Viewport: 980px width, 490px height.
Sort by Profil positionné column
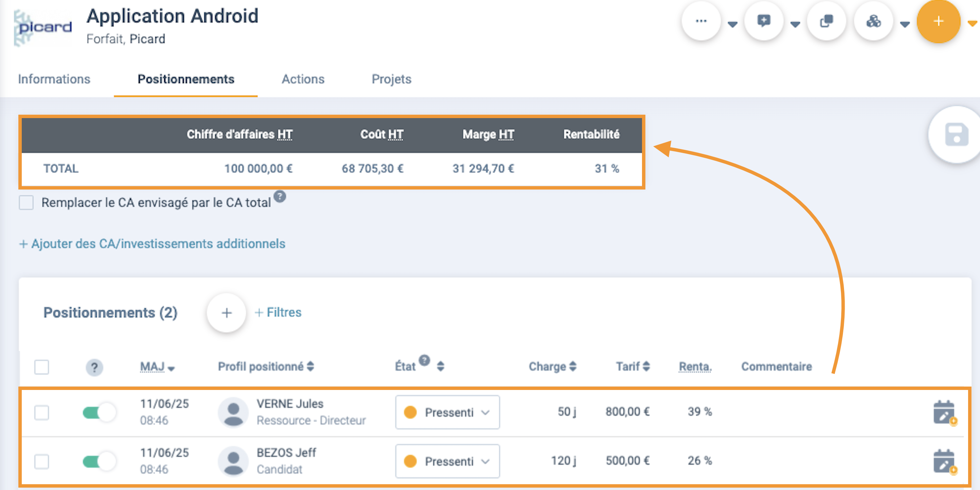tap(266, 366)
